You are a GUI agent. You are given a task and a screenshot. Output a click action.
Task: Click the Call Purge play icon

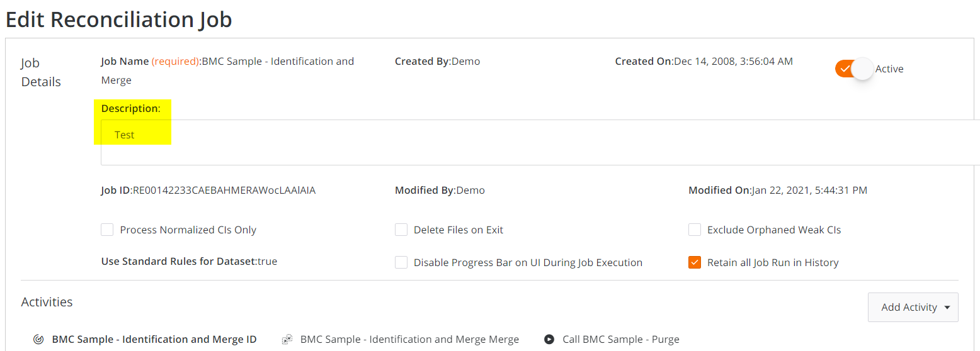tap(549, 340)
